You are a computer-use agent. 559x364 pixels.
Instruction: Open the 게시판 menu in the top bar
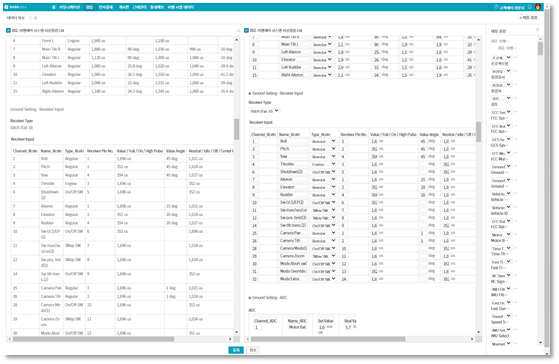tap(124, 7)
